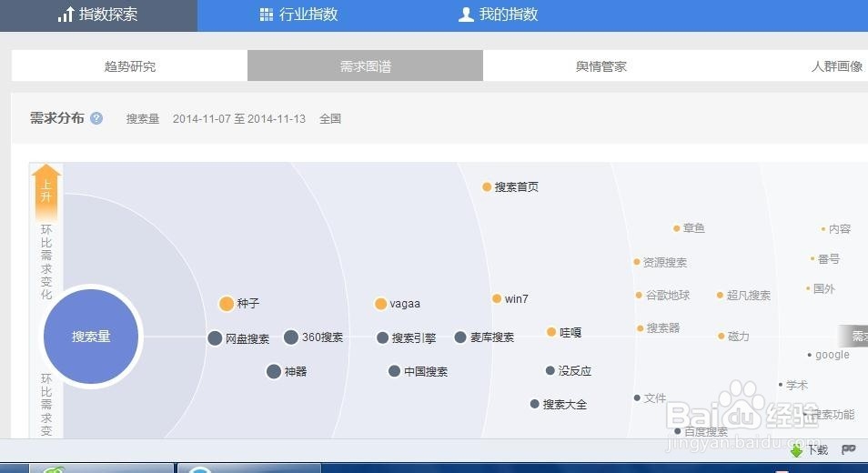Click the icon beside 下载 in the bottom bar
Viewport: 868px width, 473px height.
tap(849, 449)
